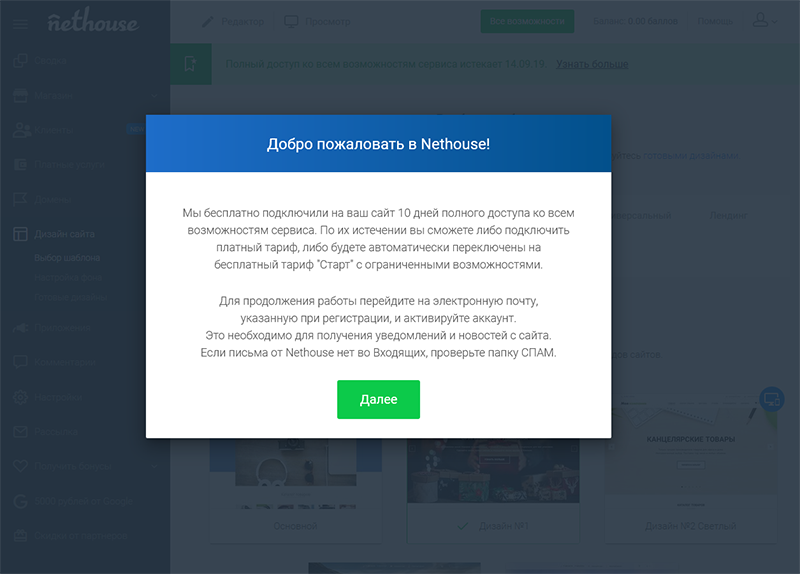Click the blue screen chat icon
Image resolution: width=800 pixels, height=574 pixels.
coord(771,399)
